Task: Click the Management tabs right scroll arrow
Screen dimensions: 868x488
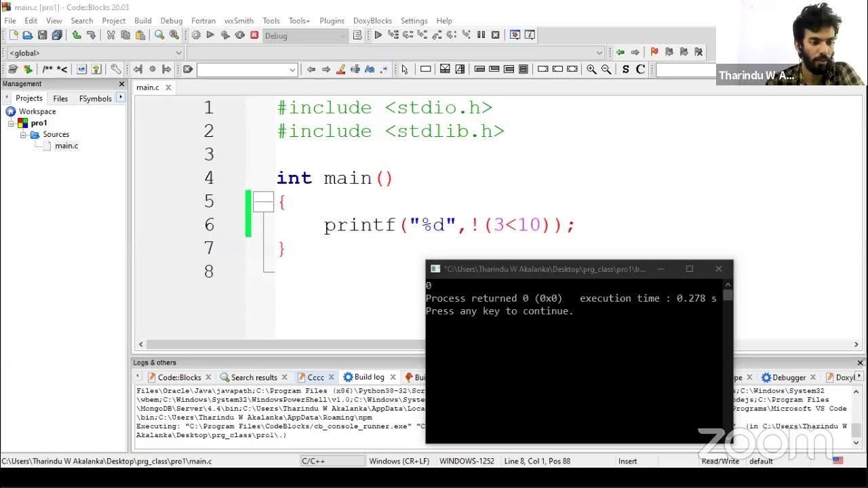Action: pyautogui.click(x=121, y=98)
